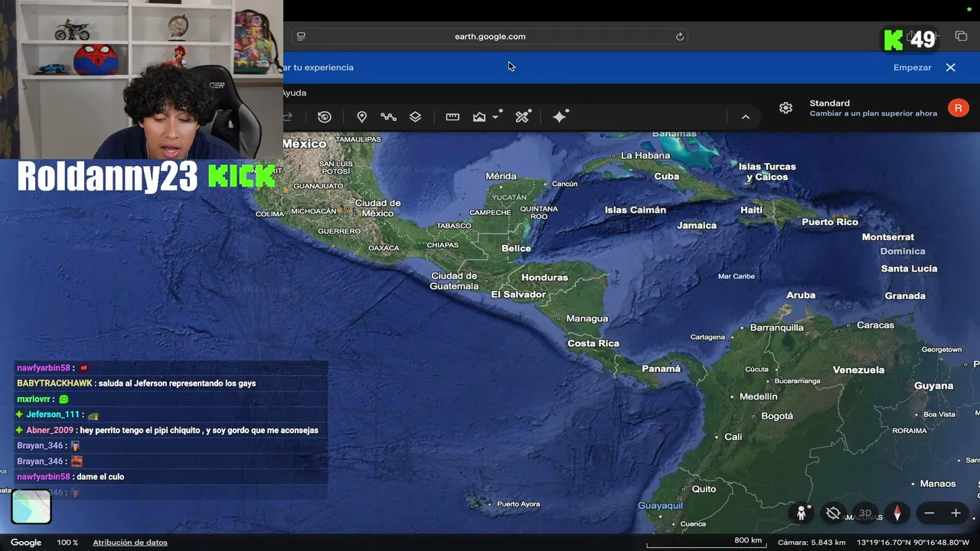Image resolution: width=980 pixels, height=551 pixels.
Task: Select the draw path or polygon tool
Action: click(x=388, y=117)
